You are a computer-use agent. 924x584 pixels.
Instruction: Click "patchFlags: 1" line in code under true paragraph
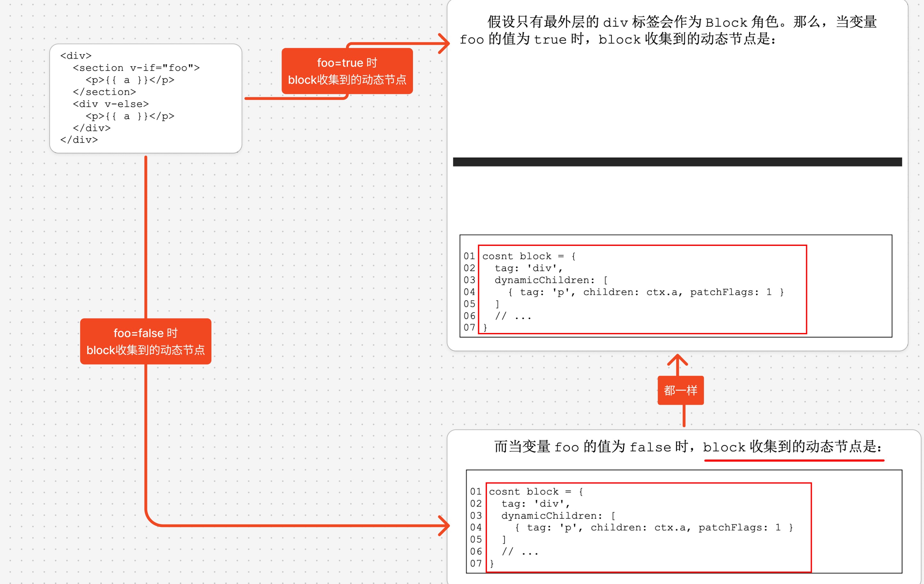click(x=646, y=292)
